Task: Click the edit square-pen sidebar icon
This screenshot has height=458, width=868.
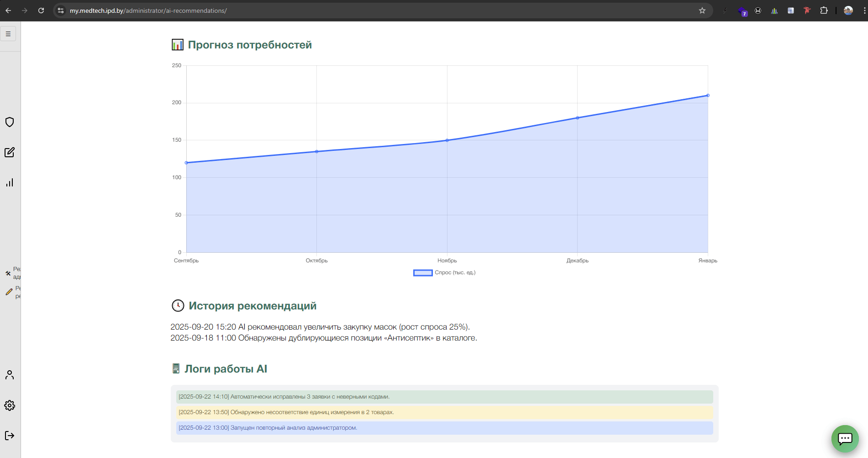Action: click(x=10, y=152)
